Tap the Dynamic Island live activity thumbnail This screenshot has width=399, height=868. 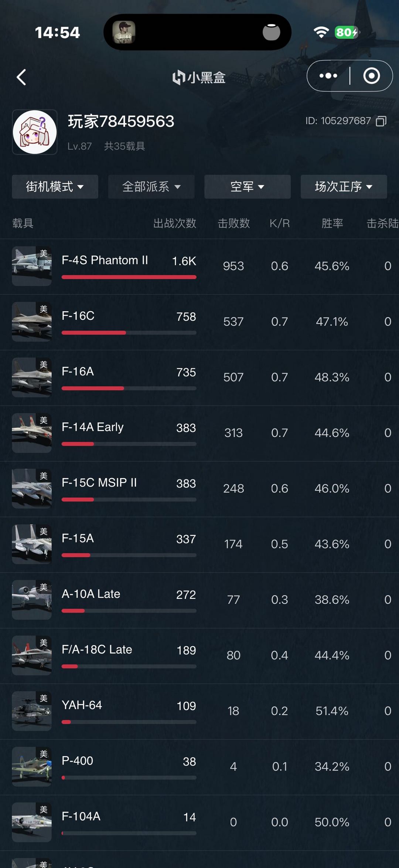tap(124, 32)
